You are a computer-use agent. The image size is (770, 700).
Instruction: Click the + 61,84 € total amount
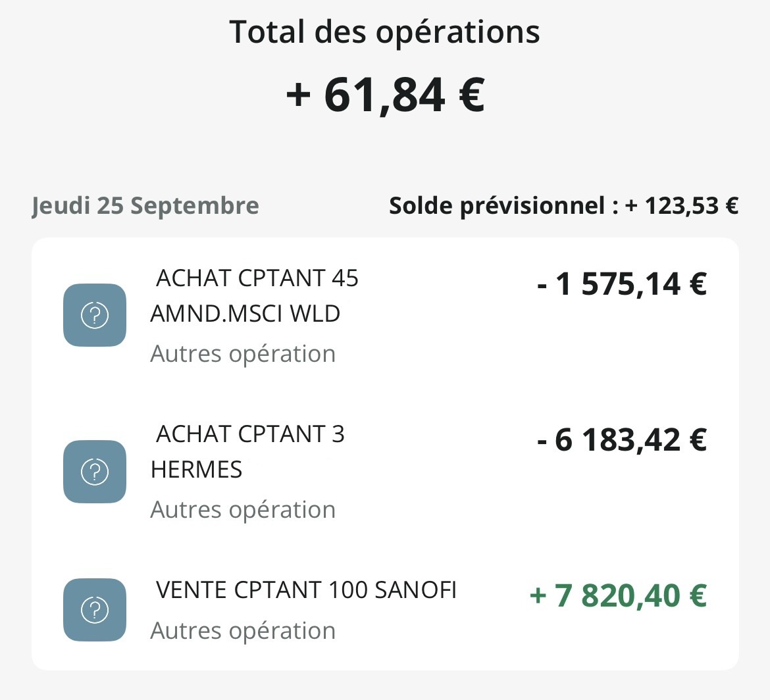pyautogui.click(x=385, y=95)
